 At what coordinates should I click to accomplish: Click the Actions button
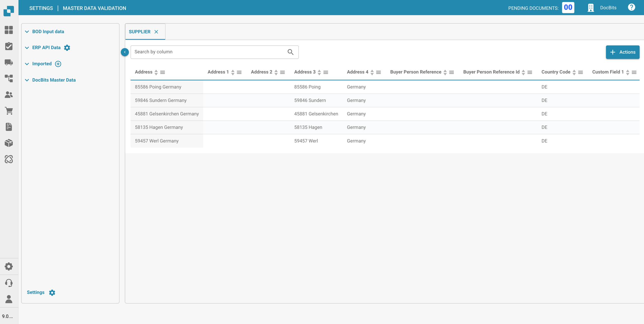pyautogui.click(x=622, y=52)
